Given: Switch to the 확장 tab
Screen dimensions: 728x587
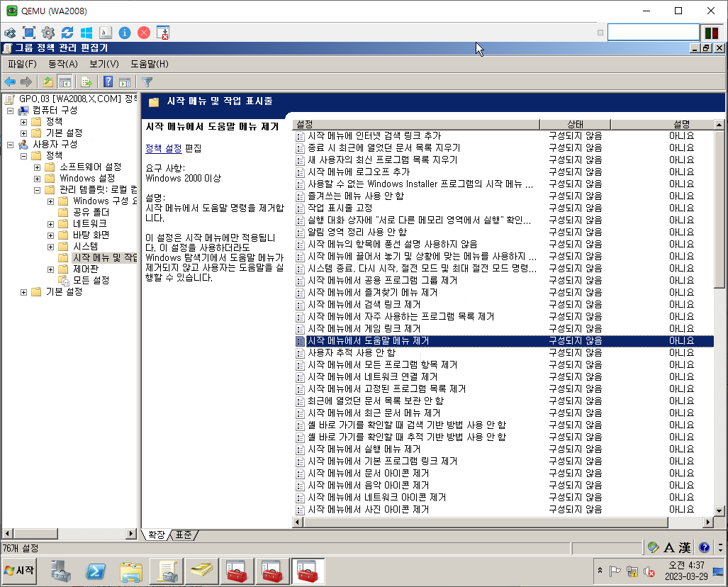Looking at the screenshot, I should click(x=157, y=535).
